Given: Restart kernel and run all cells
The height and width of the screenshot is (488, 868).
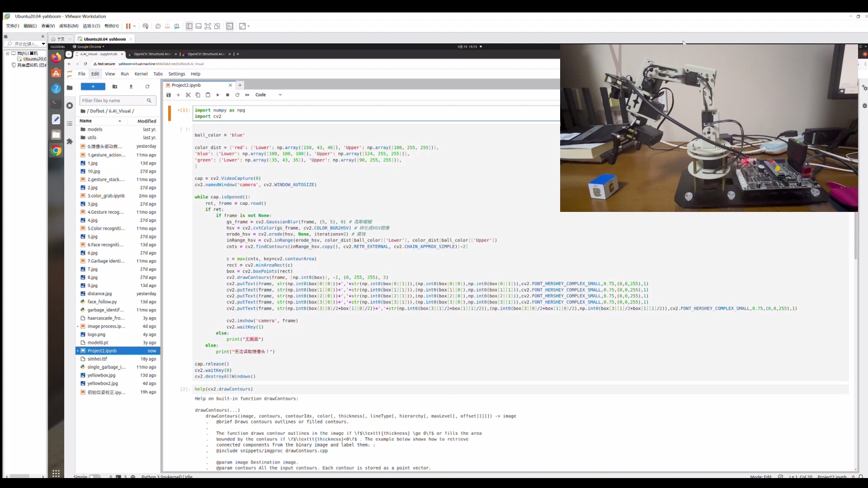Looking at the screenshot, I should coord(247,95).
